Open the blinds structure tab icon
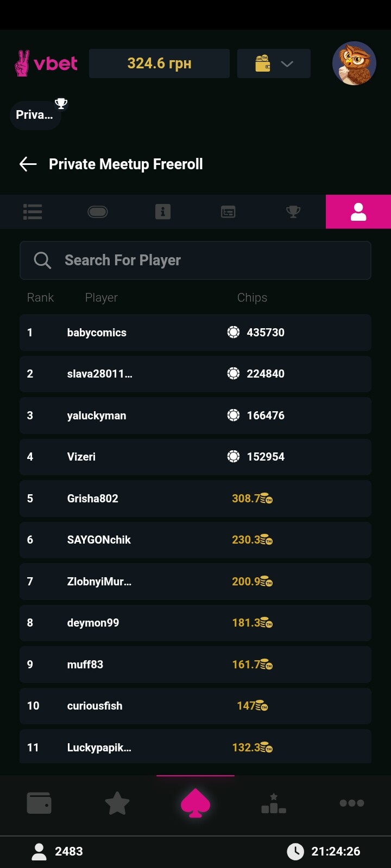Image resolution: width=391 pixels, height=868 pixels. click(228, 212)
